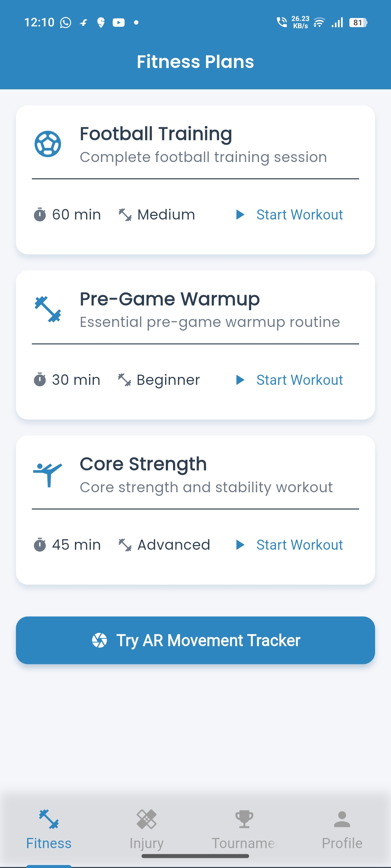Start Workout for Football Training

point(299,215)
